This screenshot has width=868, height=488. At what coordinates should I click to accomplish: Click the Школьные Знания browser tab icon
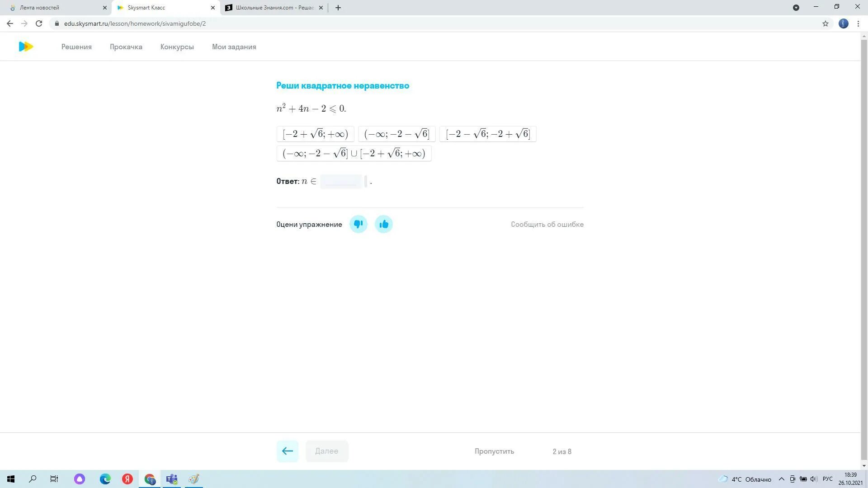228,7
